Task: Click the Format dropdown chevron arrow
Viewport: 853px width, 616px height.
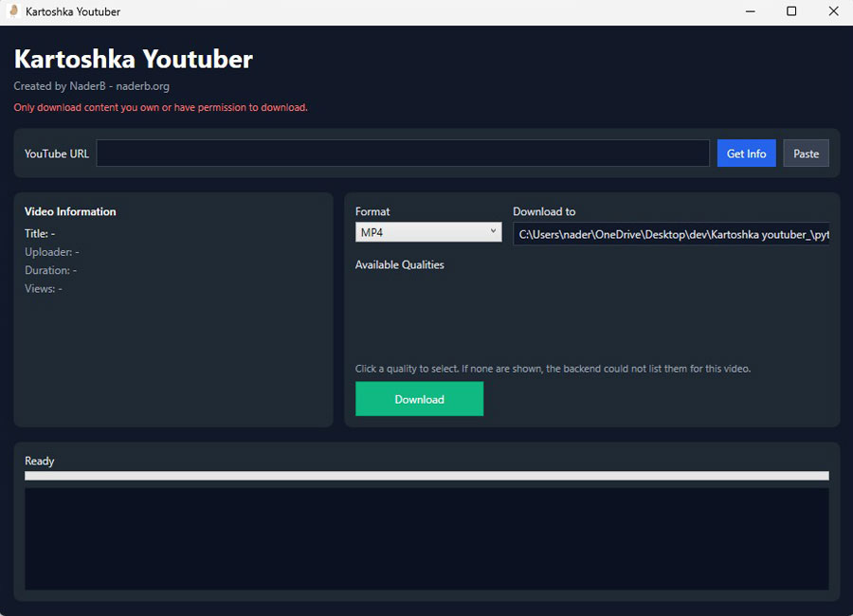Action: click(493, 231)
